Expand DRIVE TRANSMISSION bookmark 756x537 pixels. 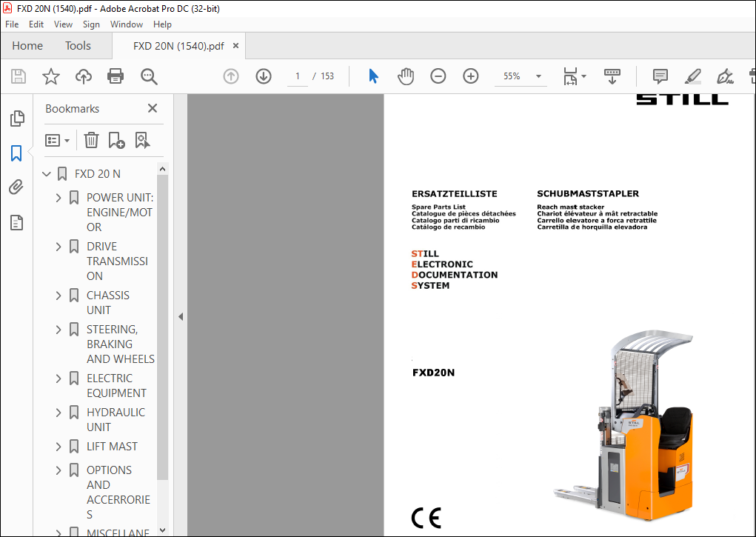[58, 247]
